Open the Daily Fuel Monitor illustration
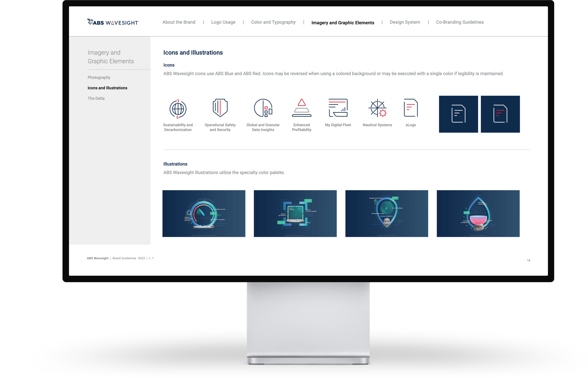 (x=478, y=213)
